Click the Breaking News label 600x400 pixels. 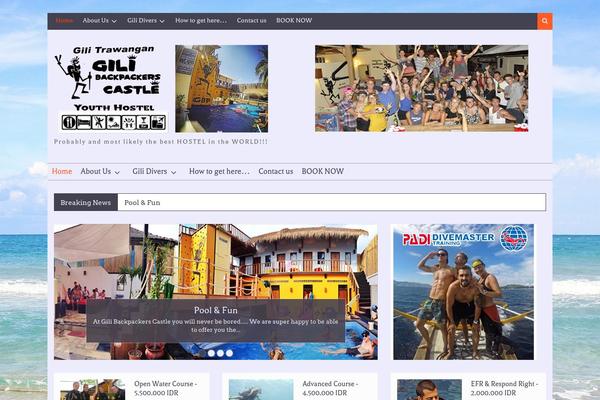(x=86, y=202)
